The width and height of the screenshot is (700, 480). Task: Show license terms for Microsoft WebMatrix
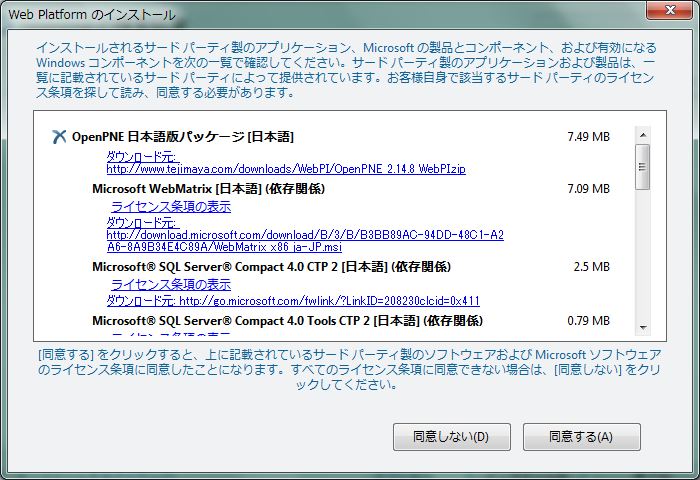(170, 206)
